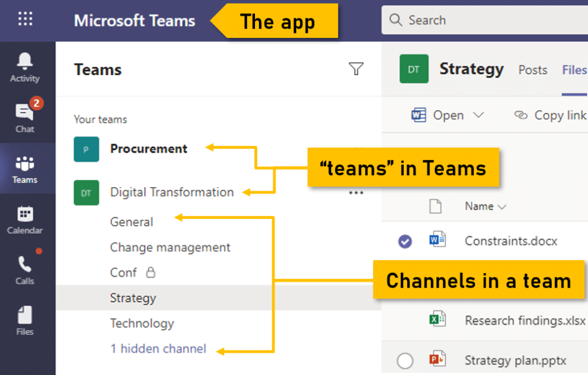Viewport: 588px width, 375px height.
Task: Open the Activity feed
Action: tap(24, 63)
